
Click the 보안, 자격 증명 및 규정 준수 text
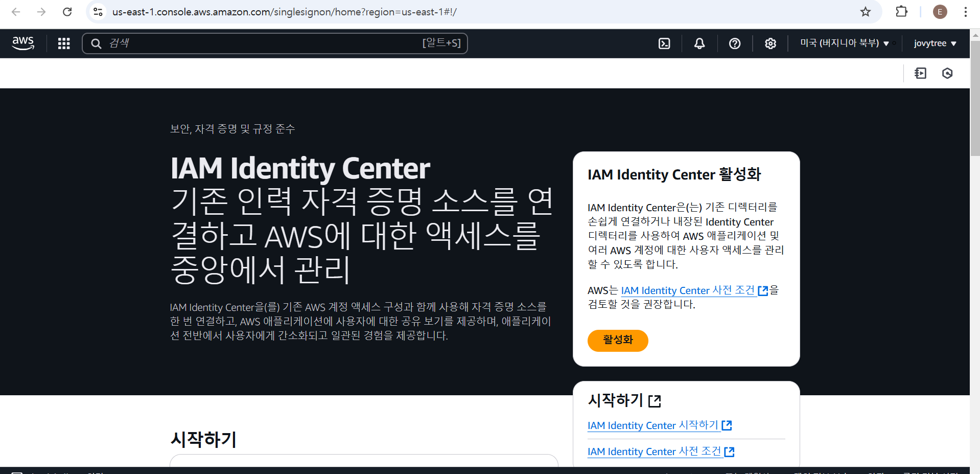point(232,129)
